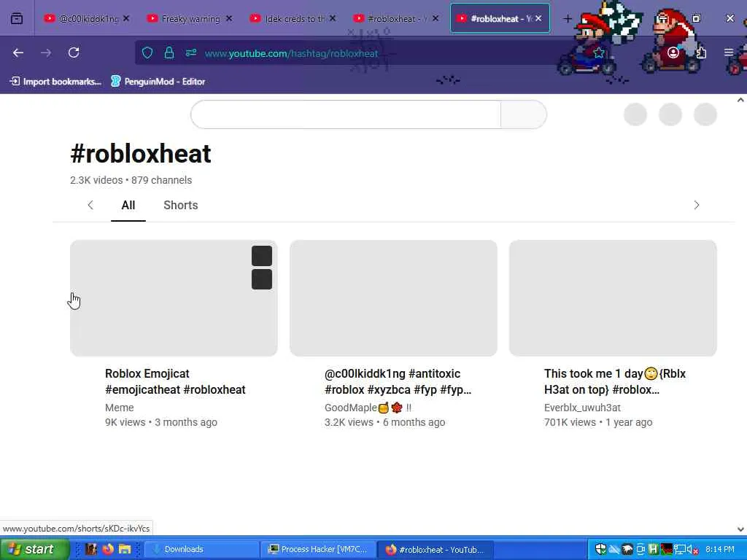This screenshot has width=747, height=560.
Task: Visit the 'Meme' channel
Action: [x=120, y=408]
